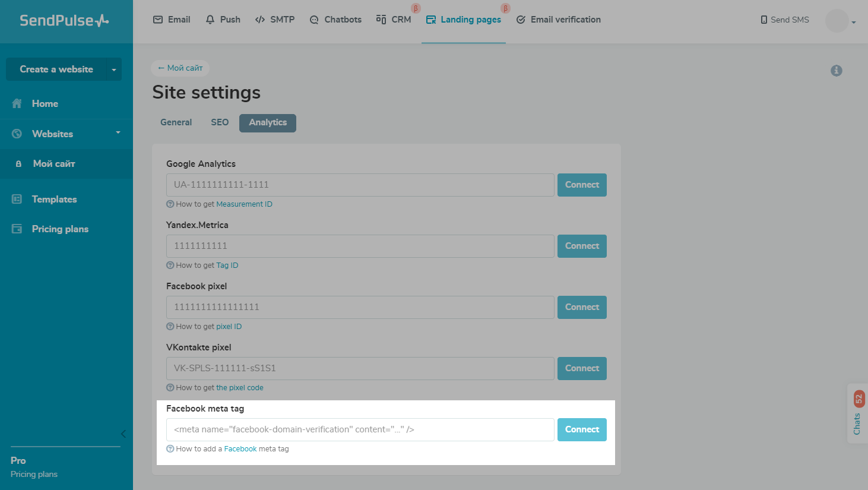
Task: Select the Analytics tab
Action: [x=268, y=123]
